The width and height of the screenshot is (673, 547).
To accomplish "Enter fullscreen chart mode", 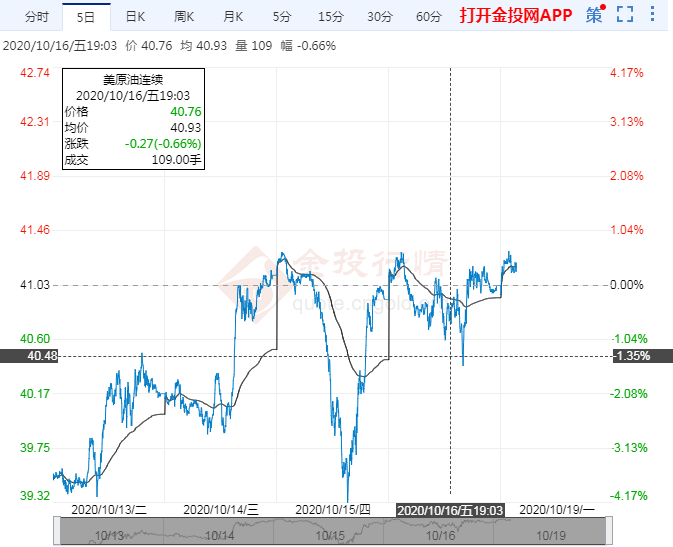I will tap(625, 15).
